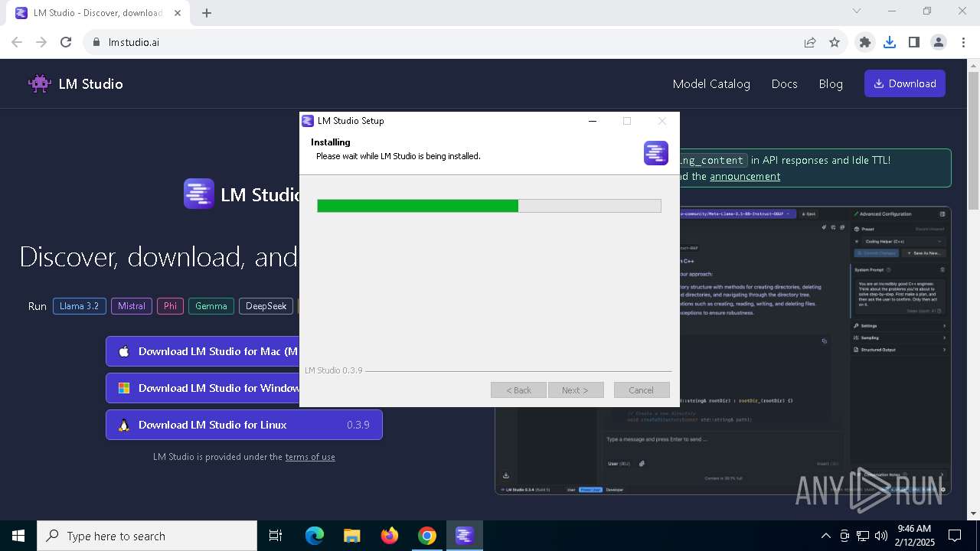The height and width of the screenshot is (551, 980).
Task: Select the Llama 3.2 model tag
Action: (80, 306)
